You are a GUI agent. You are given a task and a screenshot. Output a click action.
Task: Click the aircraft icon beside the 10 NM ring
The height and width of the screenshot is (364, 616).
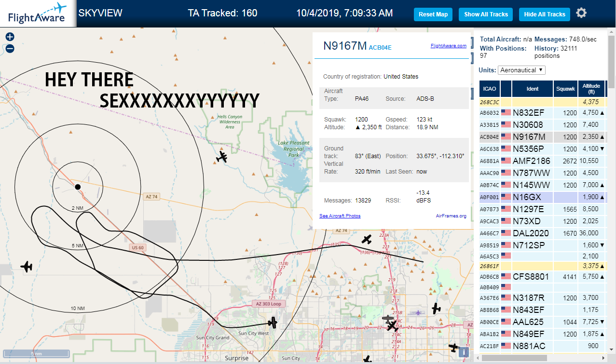coord(26,266)
